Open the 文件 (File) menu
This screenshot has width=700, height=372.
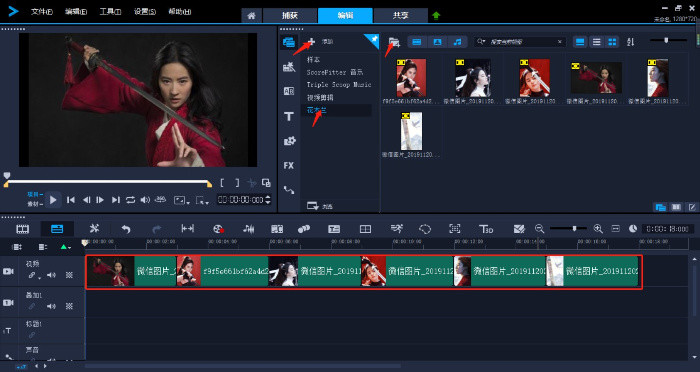(42, 12)
